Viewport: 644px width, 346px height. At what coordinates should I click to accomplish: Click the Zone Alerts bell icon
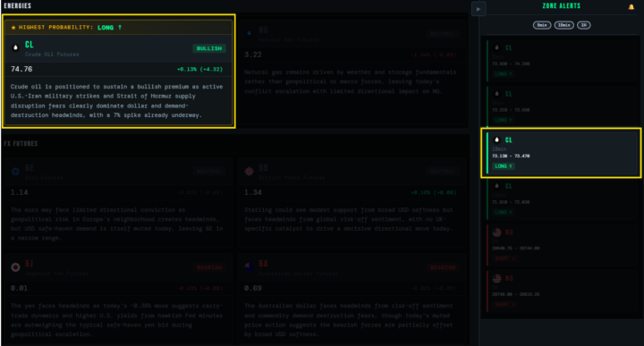(x=631, y=6)
